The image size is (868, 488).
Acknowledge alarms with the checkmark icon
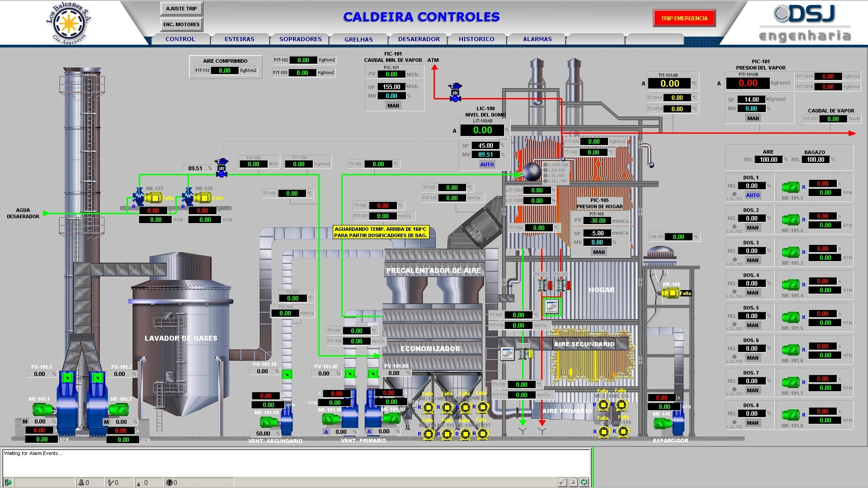tap(562, 482)
